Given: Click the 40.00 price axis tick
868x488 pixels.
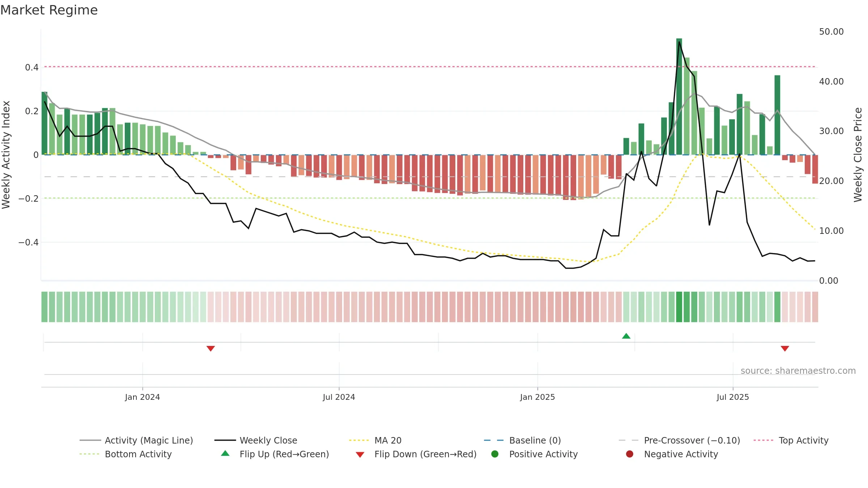Looking at the screenshot, I should pos(831,82).
